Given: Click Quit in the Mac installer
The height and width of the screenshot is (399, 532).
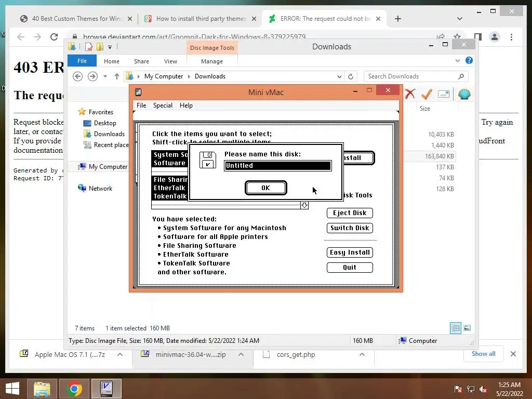Looking at the screenshot, I should pyautogui.click(x=350, y=268).
